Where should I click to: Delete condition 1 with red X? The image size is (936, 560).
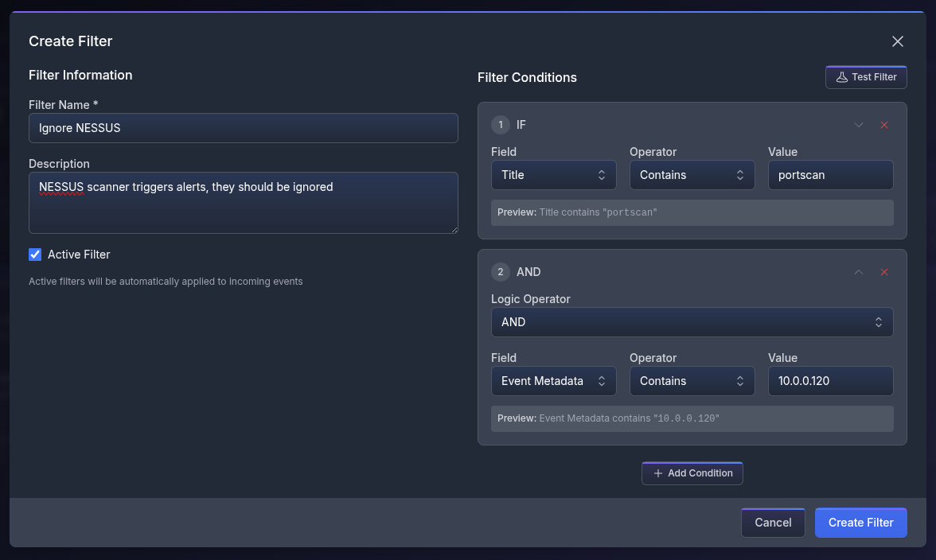(x=884, y=125)
